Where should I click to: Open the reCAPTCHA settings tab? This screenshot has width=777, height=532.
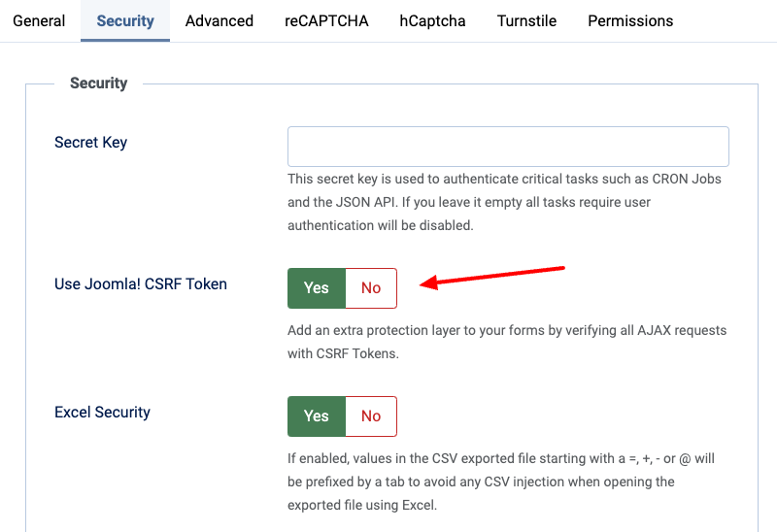tap(326, 20)
